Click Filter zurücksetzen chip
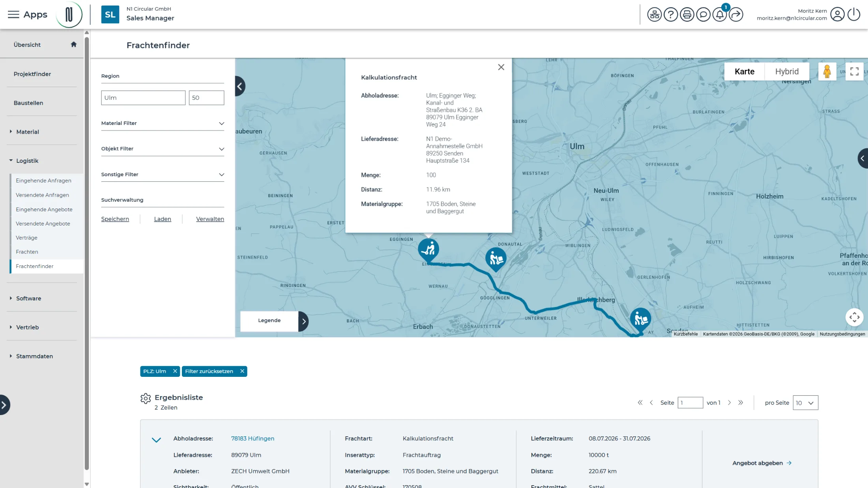 pyautogui.click(x=214, y=371)
